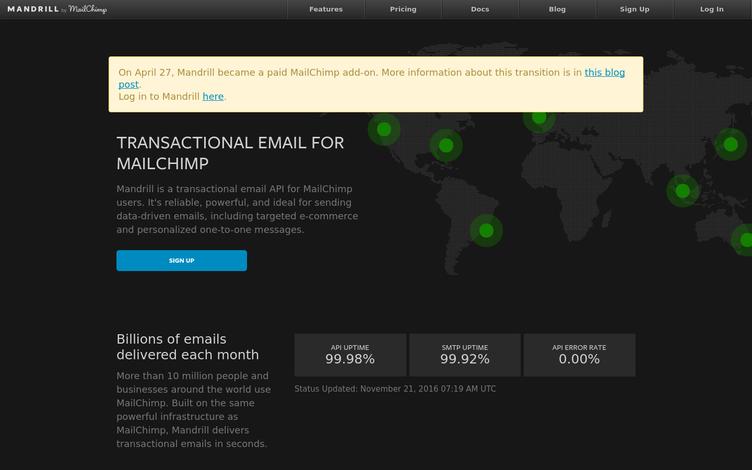Open the Pricing page

tap(403, 9)
